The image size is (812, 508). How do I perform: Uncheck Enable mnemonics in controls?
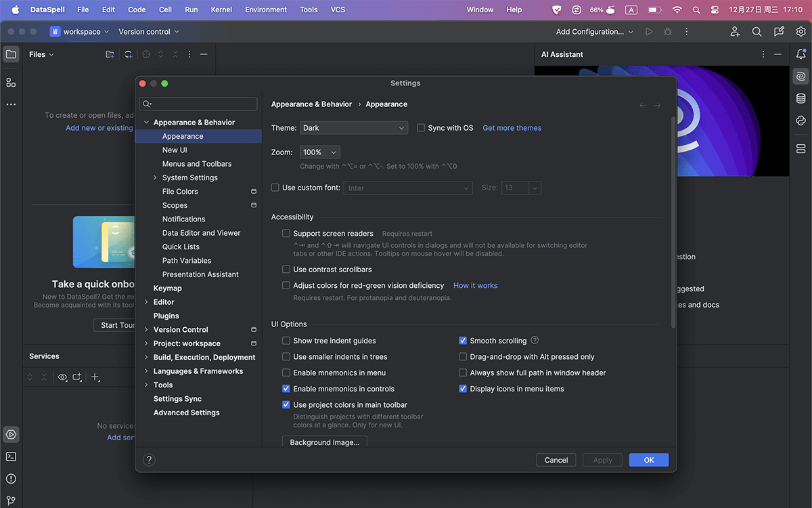pyautogui.click(x=286, y=389)
